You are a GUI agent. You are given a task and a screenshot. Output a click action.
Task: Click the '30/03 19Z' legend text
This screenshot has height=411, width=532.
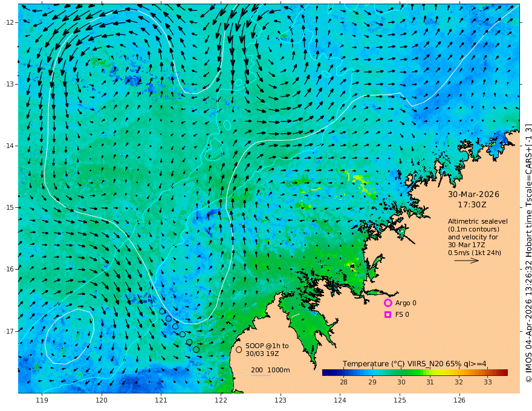pos(262,354)
